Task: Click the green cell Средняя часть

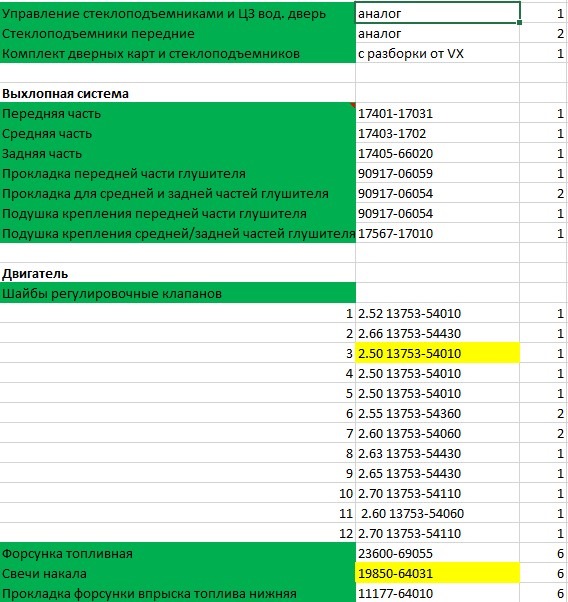Action: pyautogui.click(x=178, y=133)
